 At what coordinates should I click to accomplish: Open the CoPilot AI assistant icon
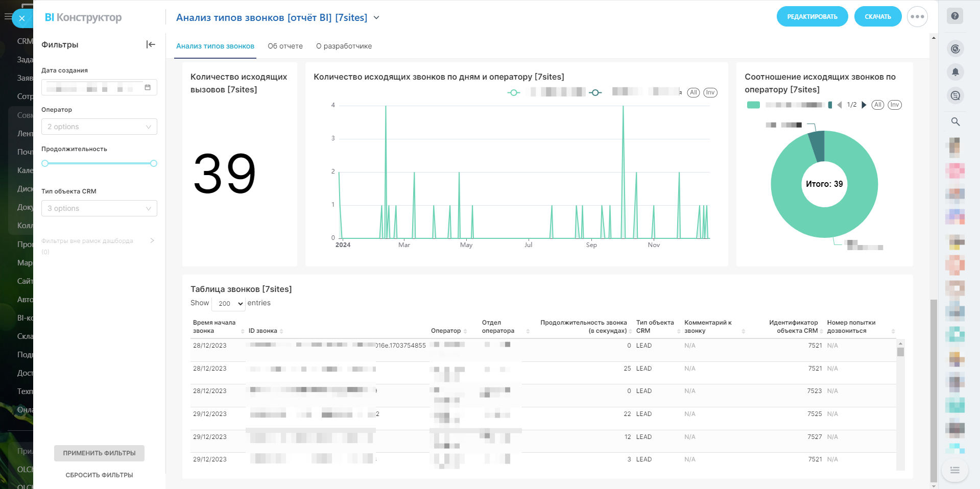pos(955,49)
